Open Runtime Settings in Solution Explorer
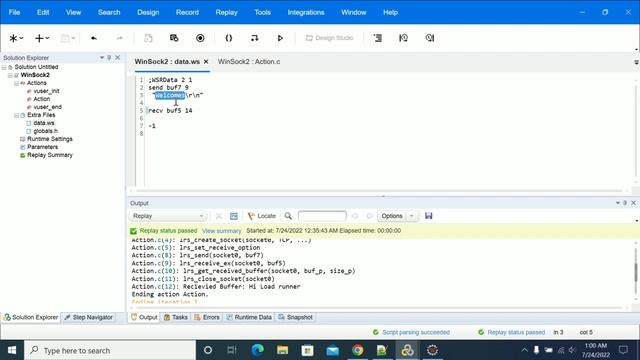640x360 pixels. click(x=49, y=139)
